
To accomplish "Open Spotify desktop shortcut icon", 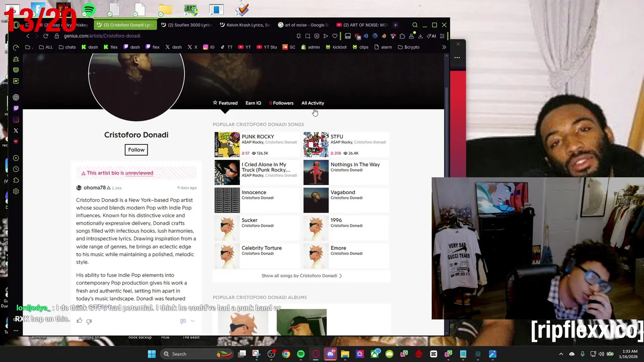I will click(89, 10).
